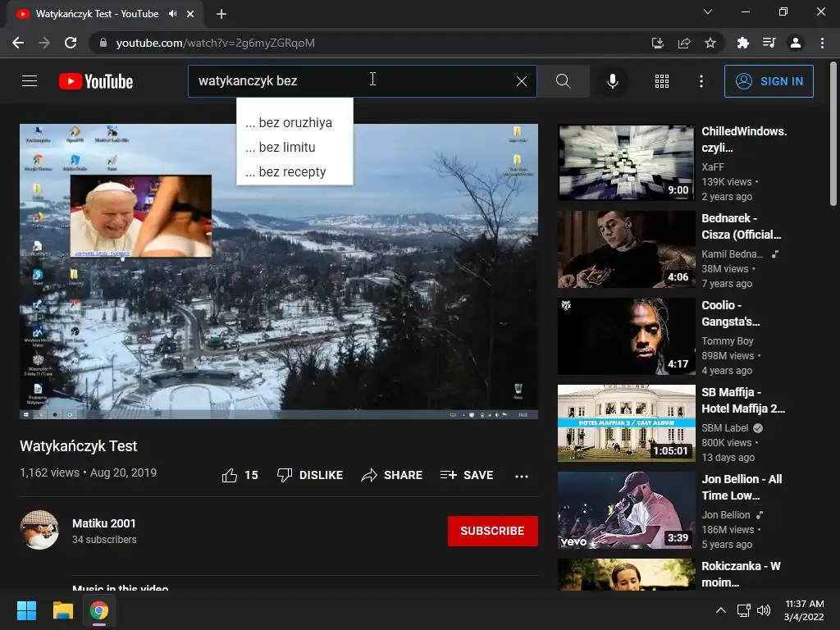Save the video to a playlist

tap(467, 475)
